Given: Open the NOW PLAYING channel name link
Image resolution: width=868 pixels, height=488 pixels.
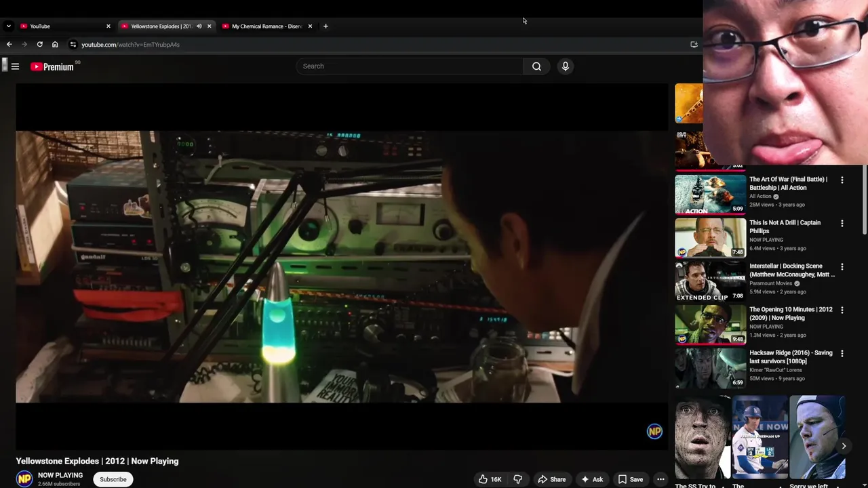Looking at the screenshot, I should click(60, 475).
